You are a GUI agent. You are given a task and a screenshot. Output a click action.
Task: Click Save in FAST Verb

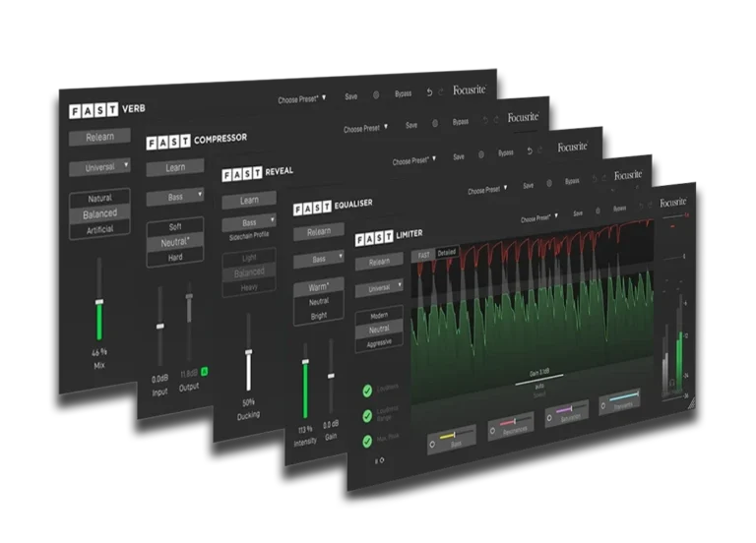[x=351, y=96]
